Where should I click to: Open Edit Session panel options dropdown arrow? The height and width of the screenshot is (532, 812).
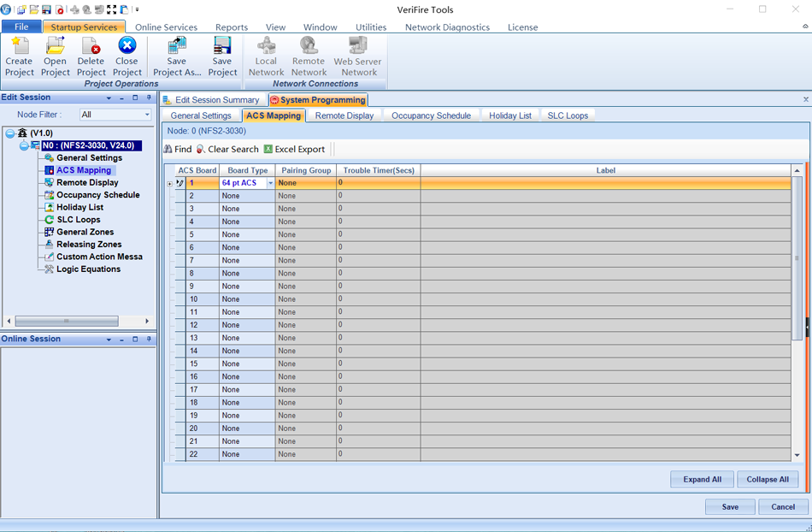(109, 98)
